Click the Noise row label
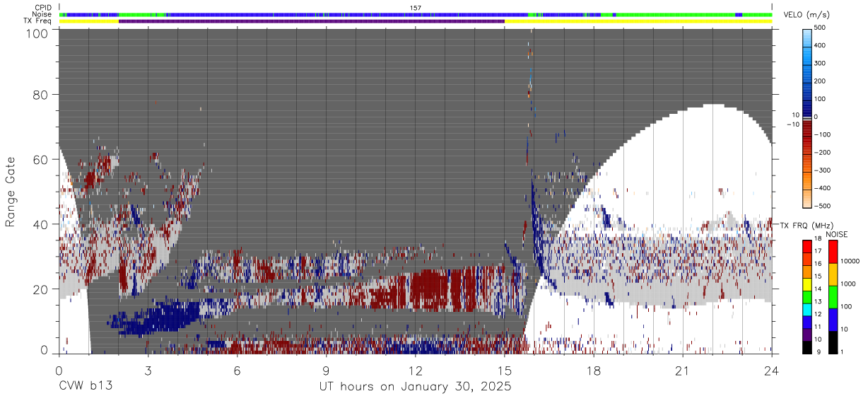Screen dimensions: 868x401 [42, 14]
